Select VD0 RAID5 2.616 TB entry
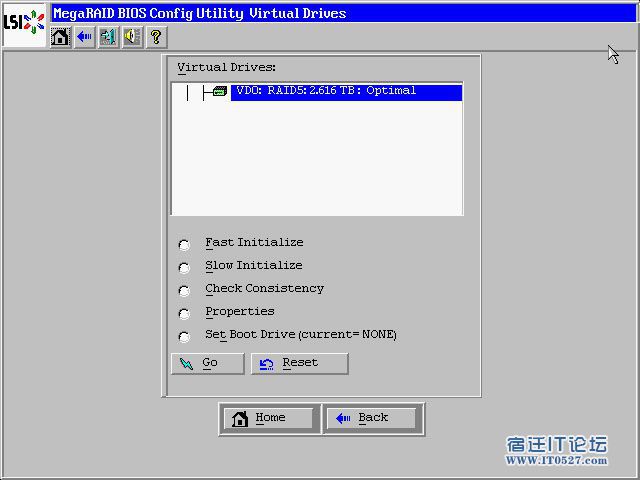Image resolution: width=640 pixels, height=480 pixels. (347, 92)
